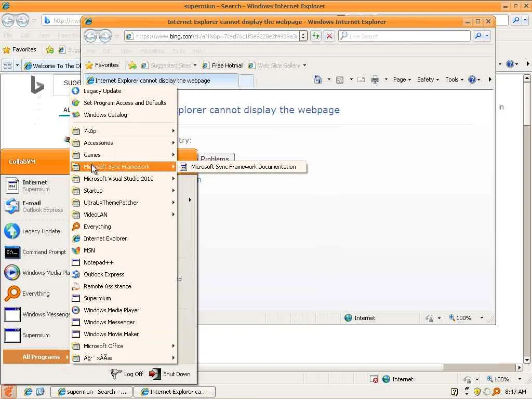Click the Forward arrow in the front IE window

(x=105, y=36)
